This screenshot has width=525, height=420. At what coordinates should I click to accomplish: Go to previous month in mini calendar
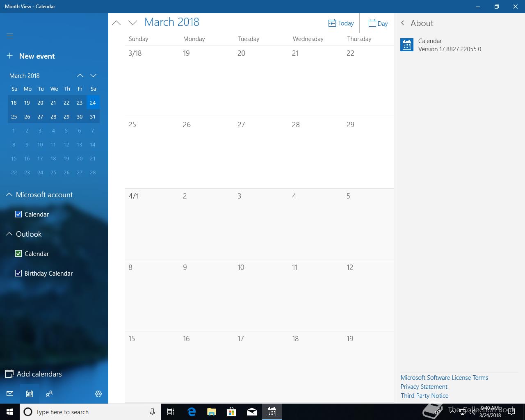80,75
